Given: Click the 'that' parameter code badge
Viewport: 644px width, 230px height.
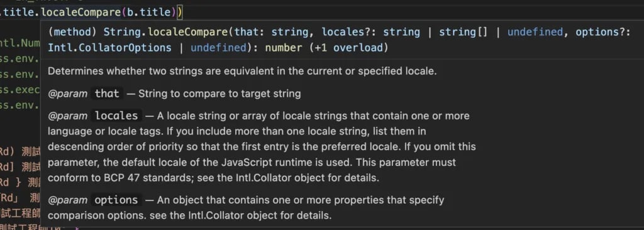Looking at the screenshot, I should 107,94.
